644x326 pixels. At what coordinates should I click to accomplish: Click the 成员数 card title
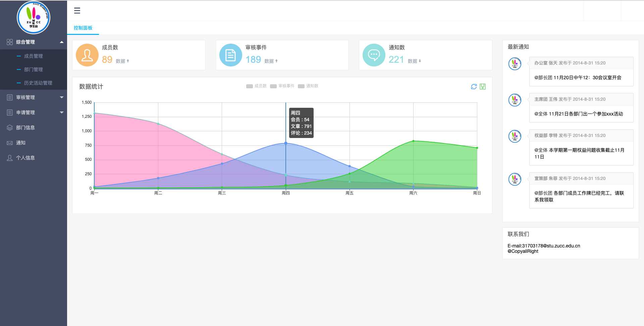pyautogui.click(x=110, y=48)
